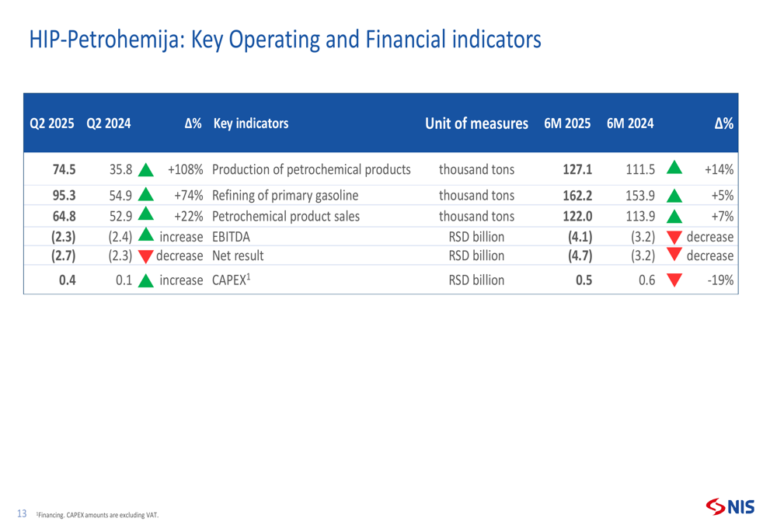Viewport: 777px width, 532px height.
Task: Click the '+7%' change value
Action: pyautogui.click(x=723, y=217)
